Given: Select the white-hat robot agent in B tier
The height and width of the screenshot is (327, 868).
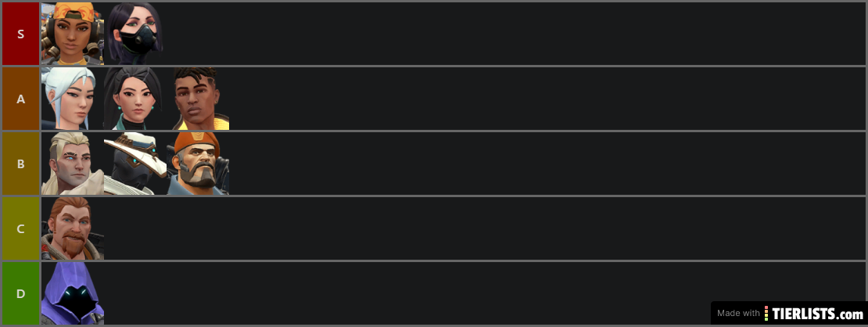Looking at the screenshot, I should pos(135,163).
